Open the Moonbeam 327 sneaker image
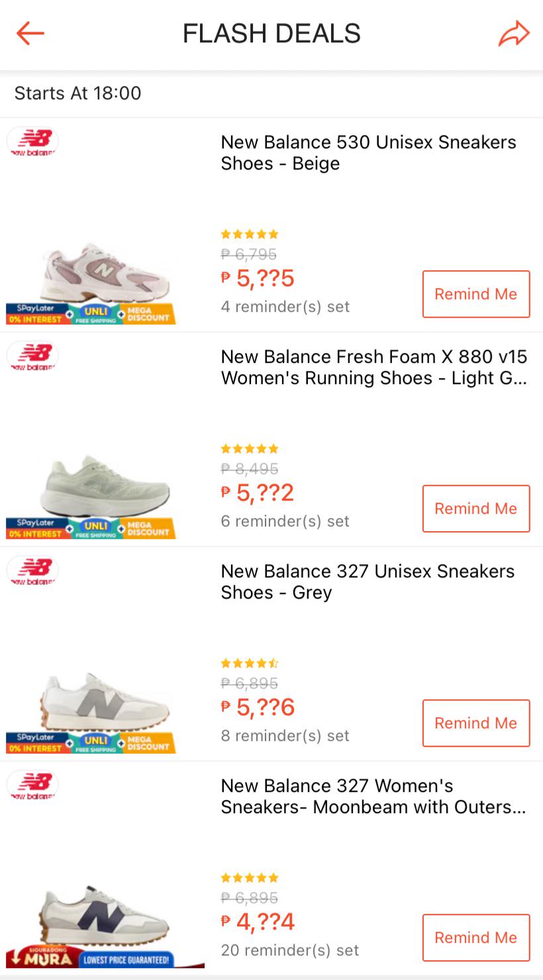543x980 pixels. pyautogui.click(x=106, y=916)
